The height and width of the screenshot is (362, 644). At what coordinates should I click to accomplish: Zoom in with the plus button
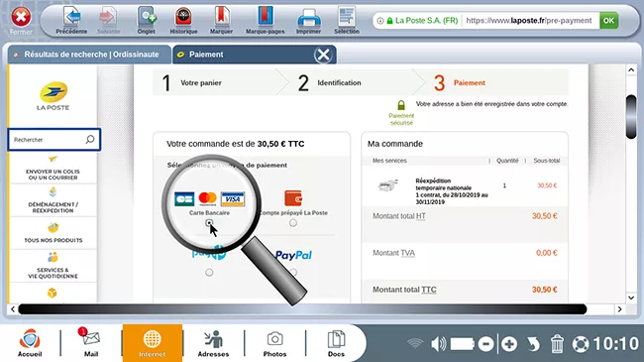[x=509, y=344]
